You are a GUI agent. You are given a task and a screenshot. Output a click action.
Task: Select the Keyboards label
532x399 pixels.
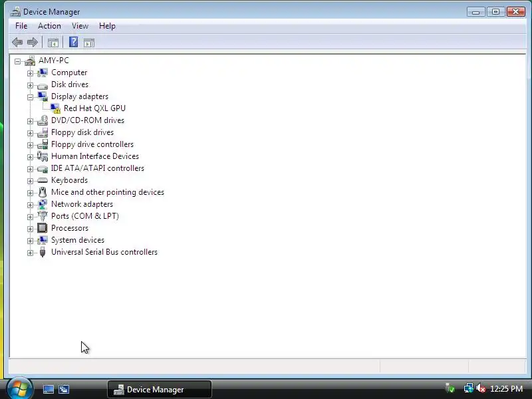click(69, 180)
